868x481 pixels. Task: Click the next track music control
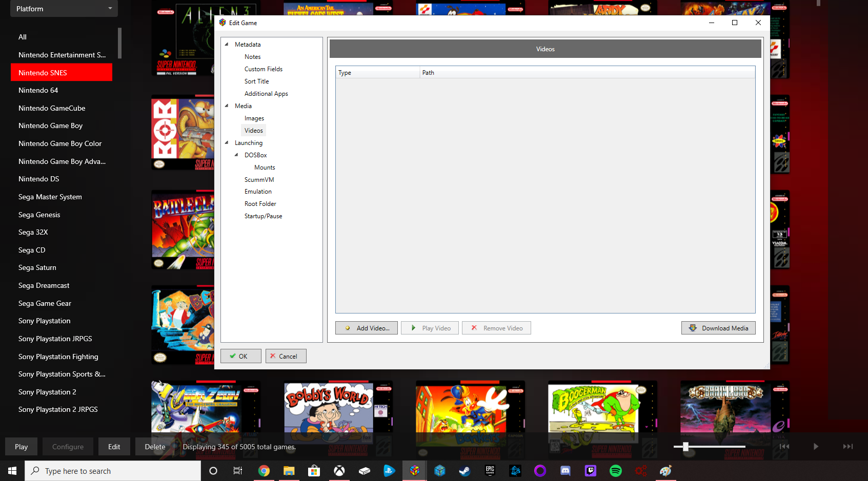848,447
